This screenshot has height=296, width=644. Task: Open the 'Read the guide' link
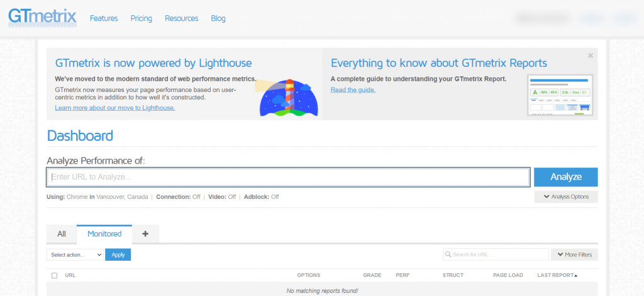353,89
